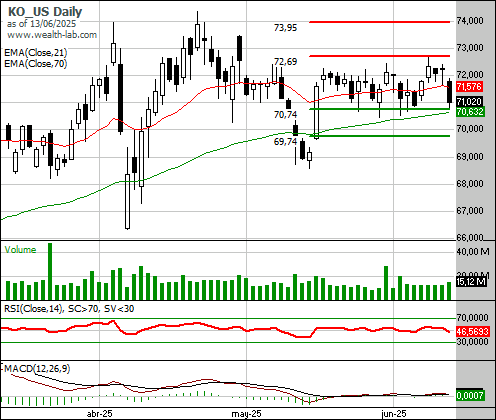The height and width of the screenshot is (420, 496).
Task: Click the red 71,576 EMA price tag
Action: pyautogui.click(x=469, y=87)
